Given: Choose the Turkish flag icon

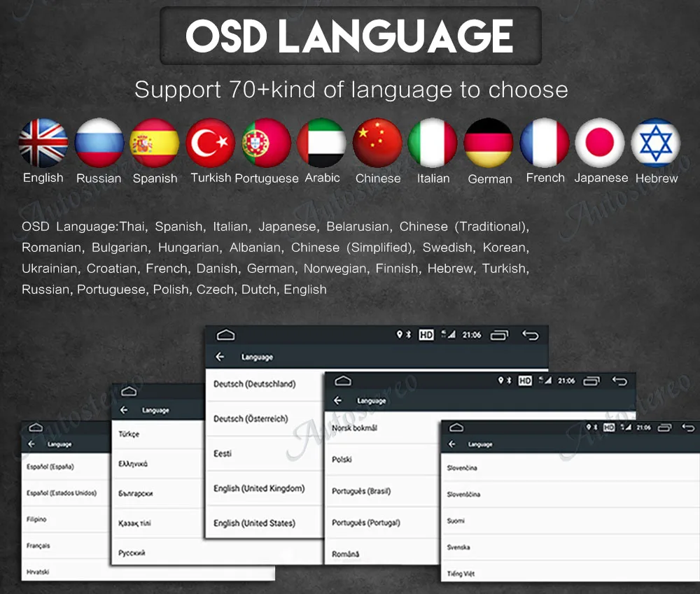Looking at the screenshot, I should tap(210, 143).
